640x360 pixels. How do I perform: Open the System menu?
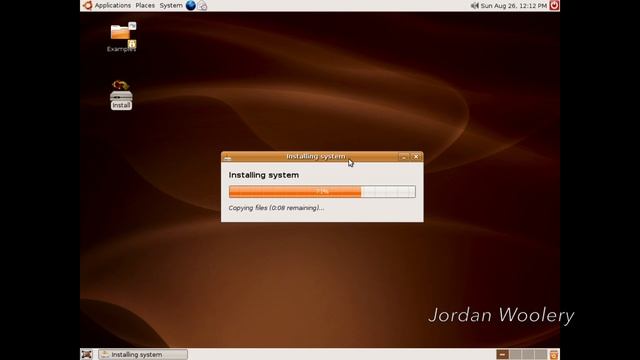click(x=171, y=5)
